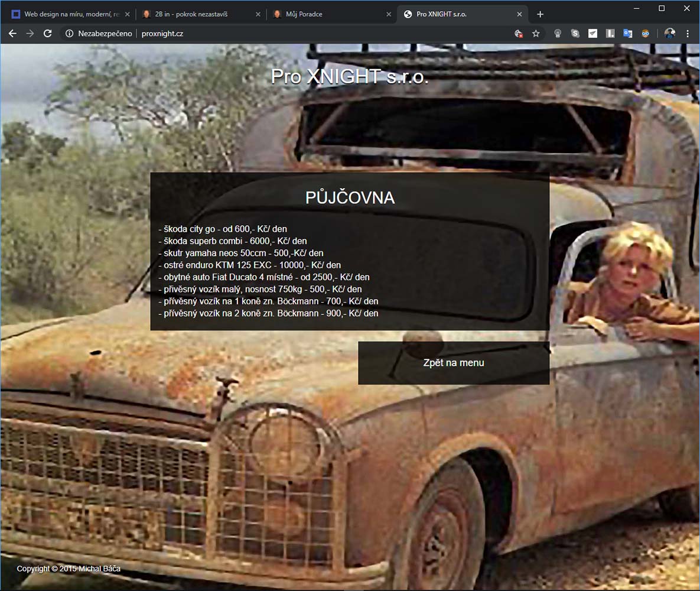Click the Pro XNIGHT s.r.o. page title
The height and width of the screenshot is (591, 700).
point(350,77)
